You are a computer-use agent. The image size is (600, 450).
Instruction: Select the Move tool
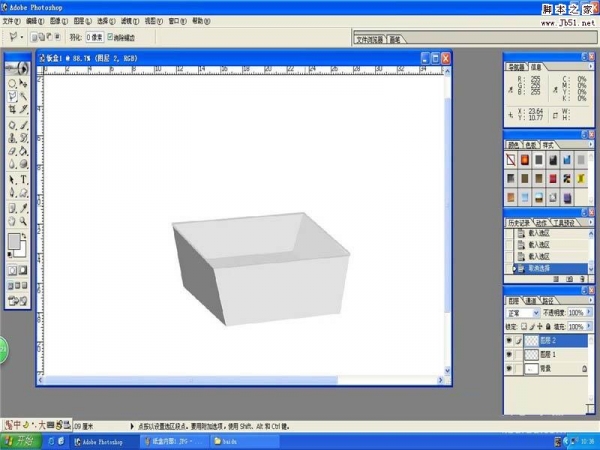(x=23, y=83)
